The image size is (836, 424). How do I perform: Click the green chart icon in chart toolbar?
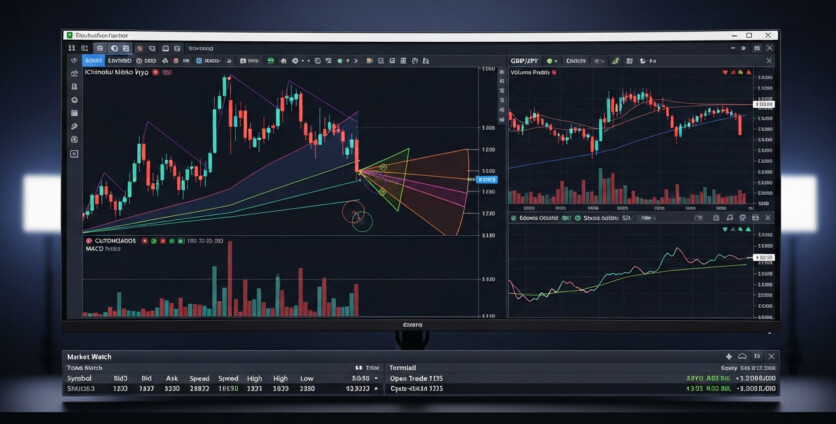270,61
